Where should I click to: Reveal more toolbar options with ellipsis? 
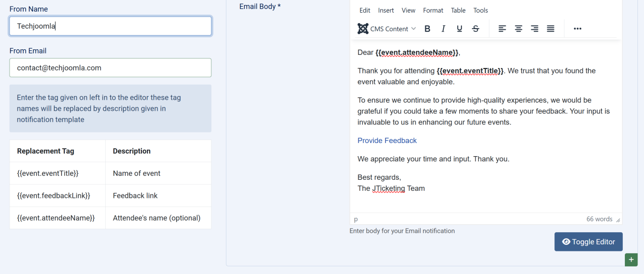[x=578, y=29]
